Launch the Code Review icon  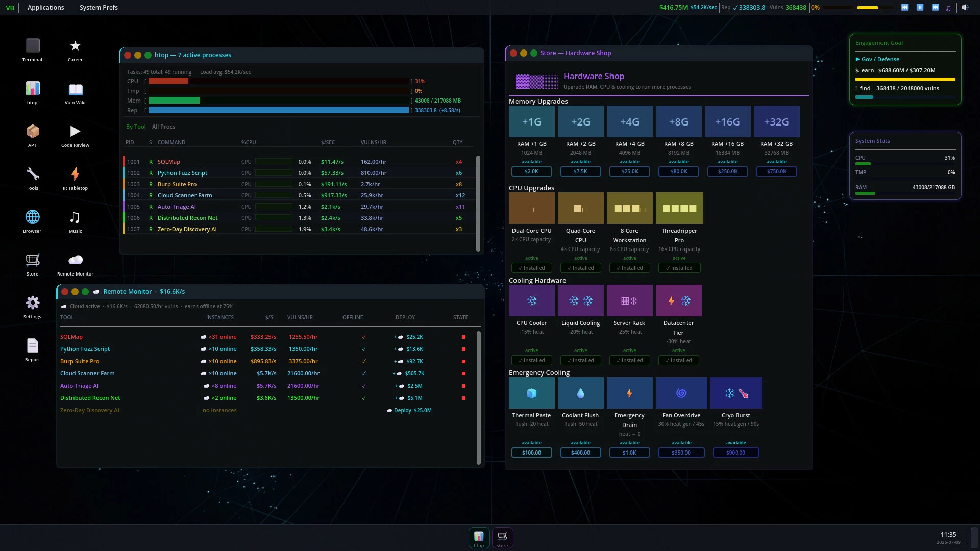[x=75, y=135]
